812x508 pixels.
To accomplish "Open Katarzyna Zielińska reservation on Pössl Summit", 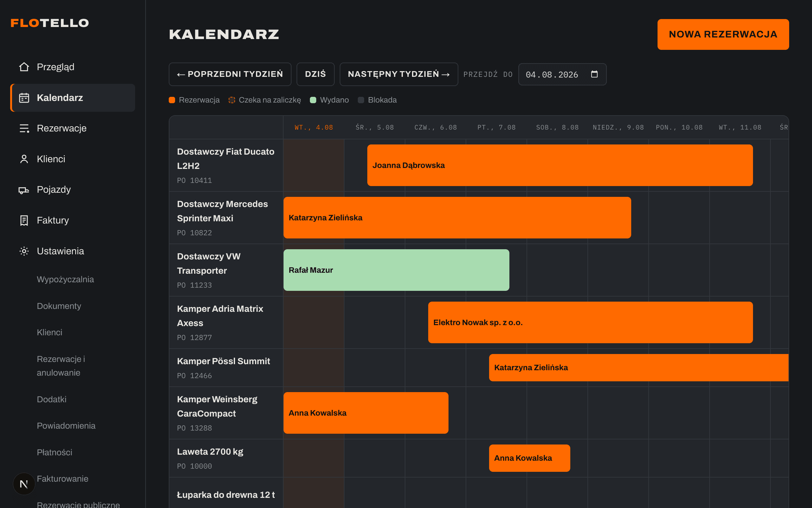I will click(639, 368).
